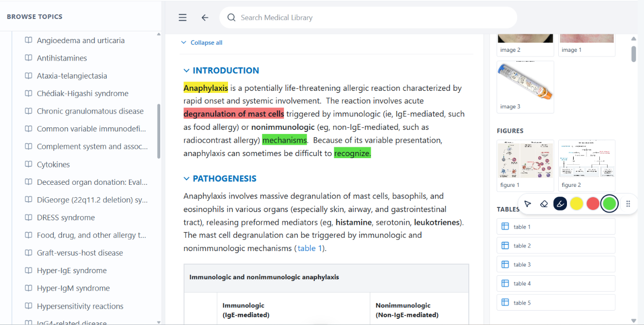Select the highlighter pen tool

(x=560, y=204)
